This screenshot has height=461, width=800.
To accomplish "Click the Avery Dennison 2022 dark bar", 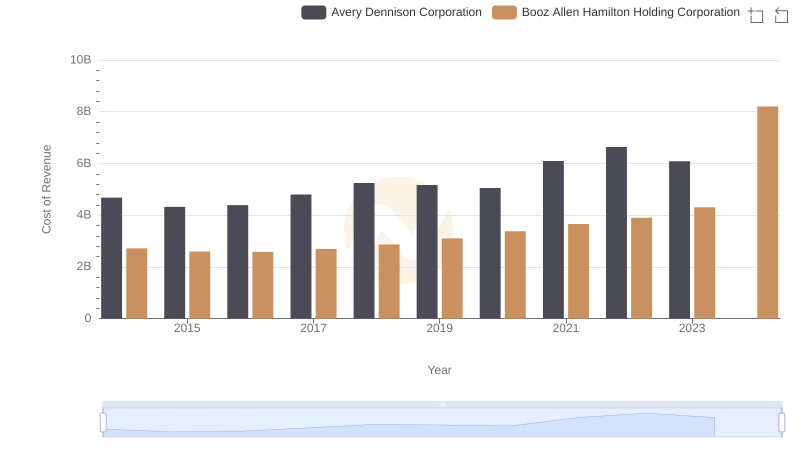I will click(x=616, y=233).
